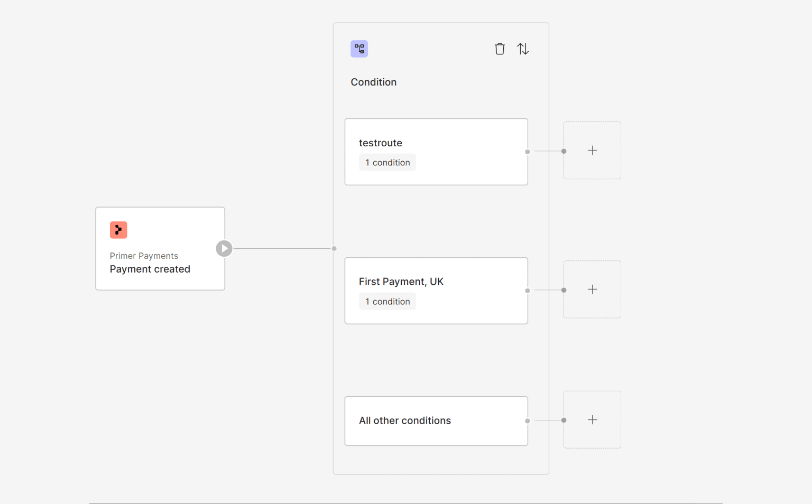
Task: Click the output connector dot of testroute
Action: point(528,152)
